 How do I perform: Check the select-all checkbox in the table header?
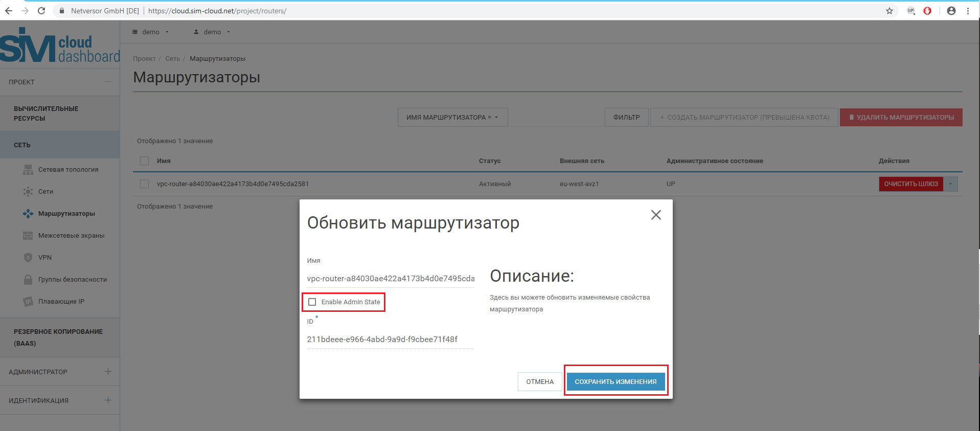pyautogui.click(x=145, y=161)
